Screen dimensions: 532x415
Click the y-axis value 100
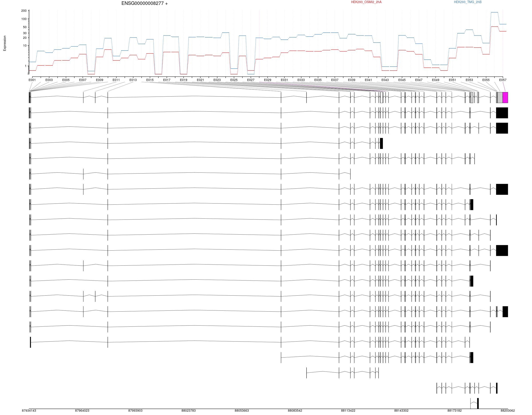coord(24,19)
